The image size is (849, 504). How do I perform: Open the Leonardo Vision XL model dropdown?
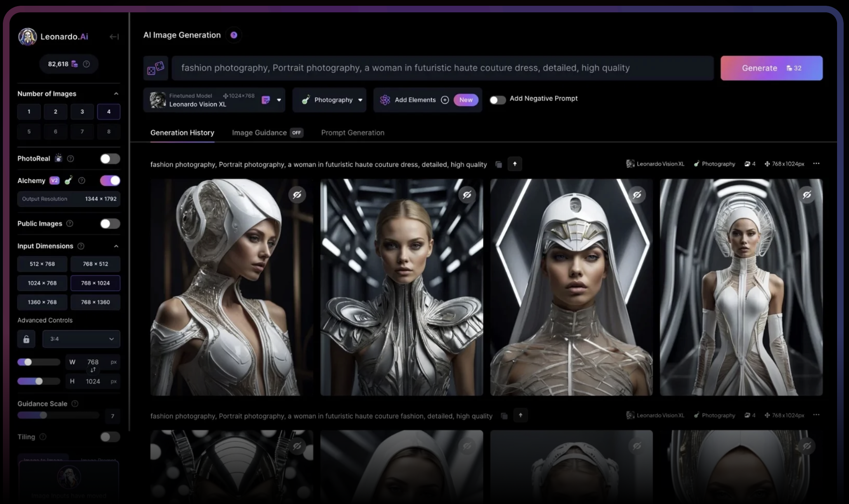[x=279, y=100]
